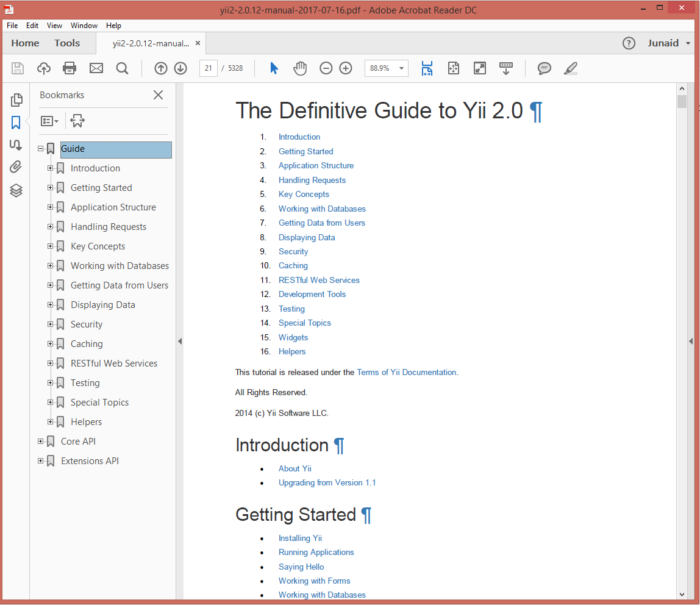Screen dimensions: 700x605
Task: Expand the Getting Started bookmark node
Action: pos(51,188)
